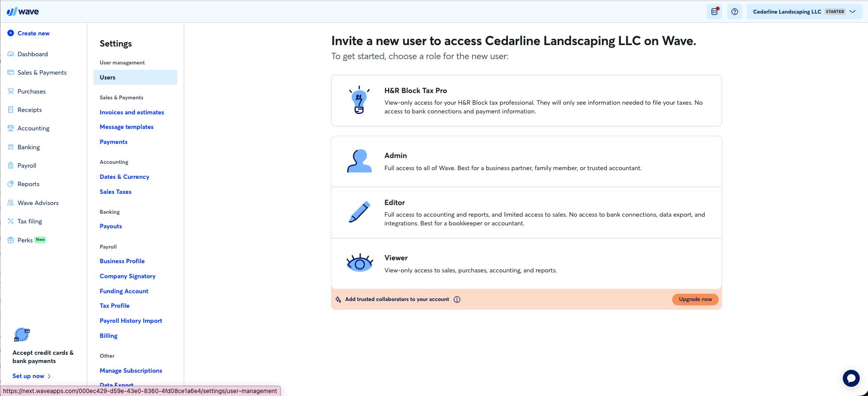Viewport: 868px width, 396px height.
Task: Expand Sales & Payments in the sidebar
Action: [x=42, y=73]
